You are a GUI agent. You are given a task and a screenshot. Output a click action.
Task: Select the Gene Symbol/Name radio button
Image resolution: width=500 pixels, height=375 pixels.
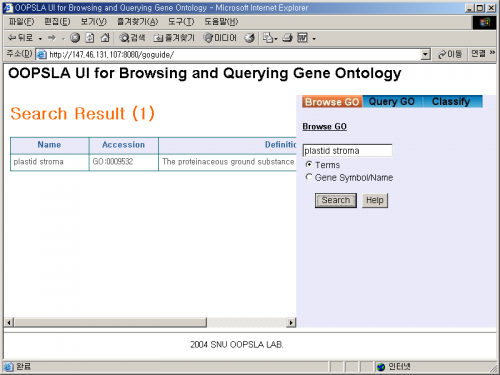click(x=309, y=177)
